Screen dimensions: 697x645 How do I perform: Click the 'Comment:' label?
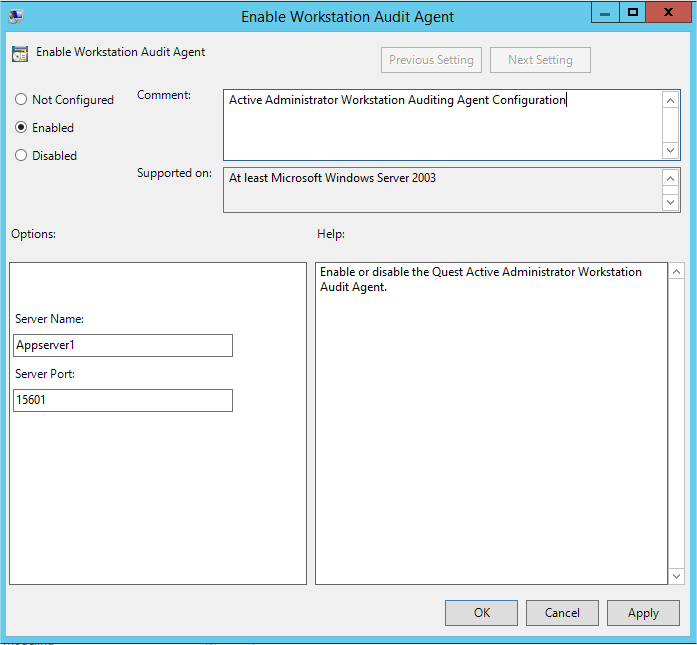pos(164,95)
